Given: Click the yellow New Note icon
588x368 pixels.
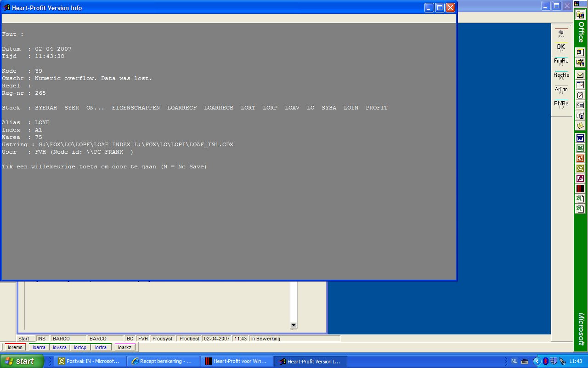Looking at the screenshot, I should coord(580,126).
